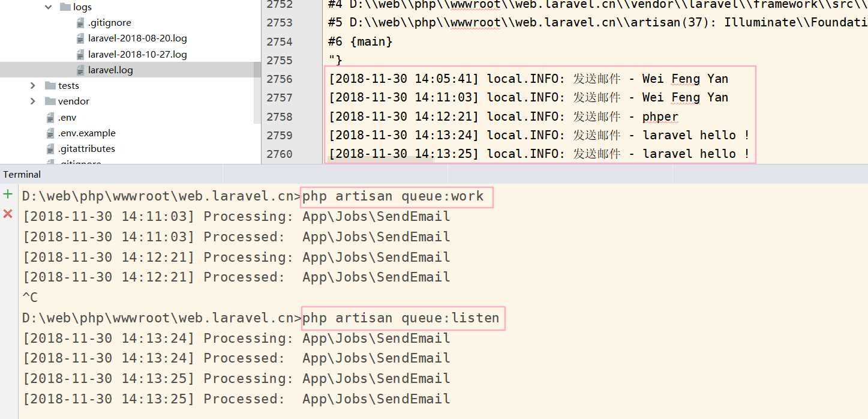The width and height of the screenshot is (868, 419).
Task: Click terminal line '14:11:03] Processing: App\Jobs\SendEmail'
Action: 236,216
